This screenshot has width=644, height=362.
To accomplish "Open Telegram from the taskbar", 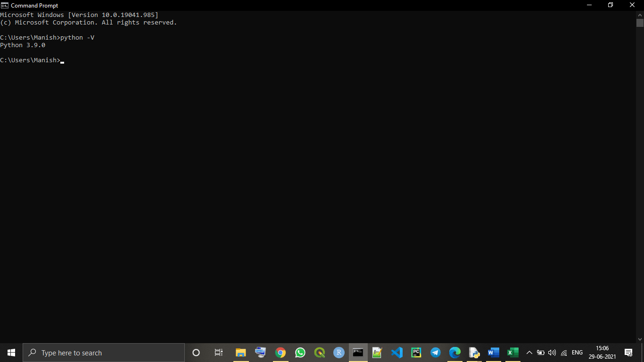I will click(435, 353).
